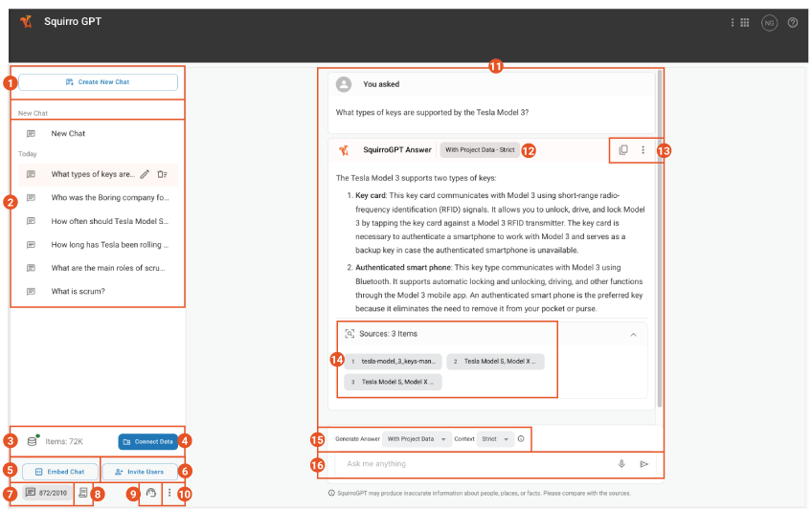Click the answer panel vertical scrollbar
Screen dimensions: 812x511
tap(659, 238)
